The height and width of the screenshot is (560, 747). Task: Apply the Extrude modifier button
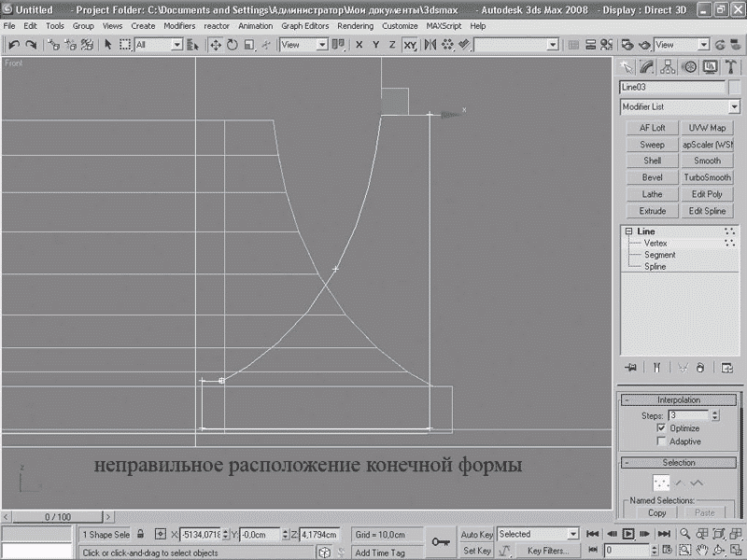tap(652, 211)
